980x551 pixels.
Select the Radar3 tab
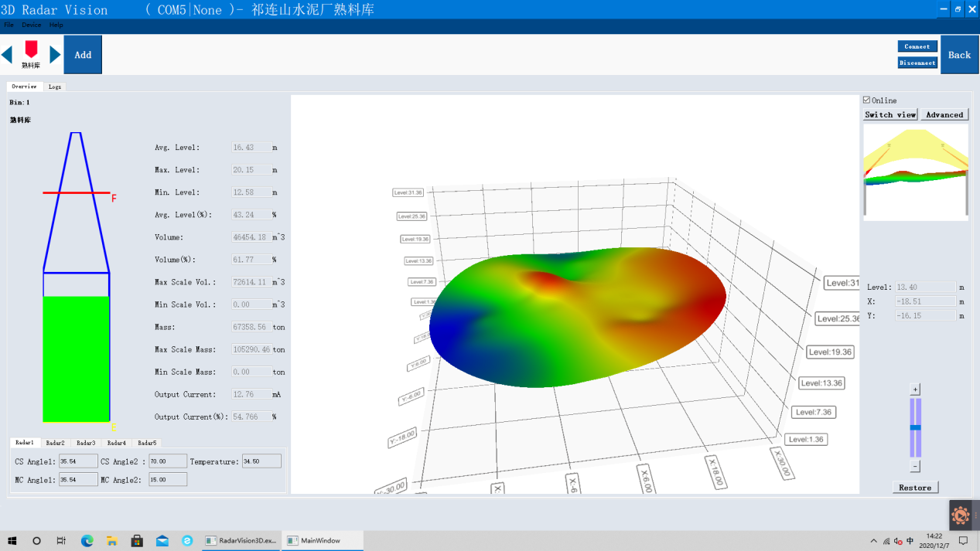(86, 443)
